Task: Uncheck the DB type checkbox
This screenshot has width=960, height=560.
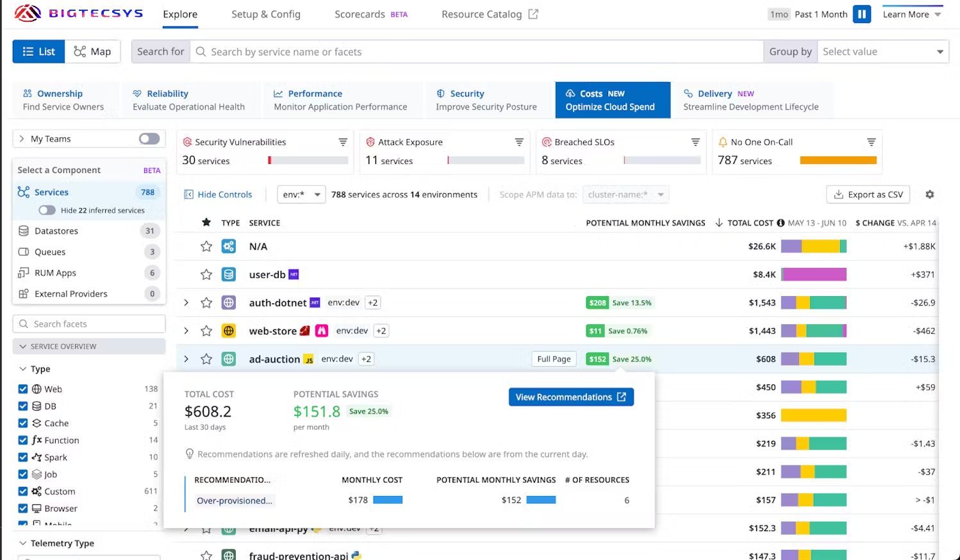Action: pyautogui.click(x=23, y=406)
